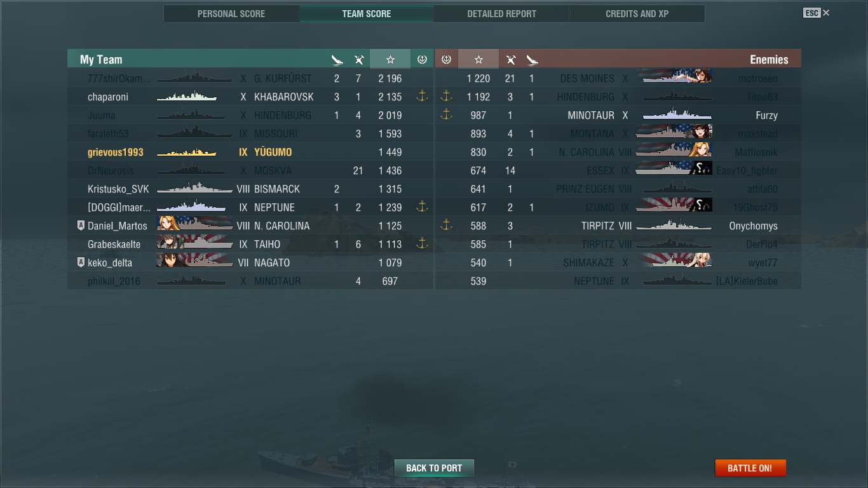This screenshot has height=488, width=868.
Task: Sort Enemies by base XP star
Action: point(478,59)
